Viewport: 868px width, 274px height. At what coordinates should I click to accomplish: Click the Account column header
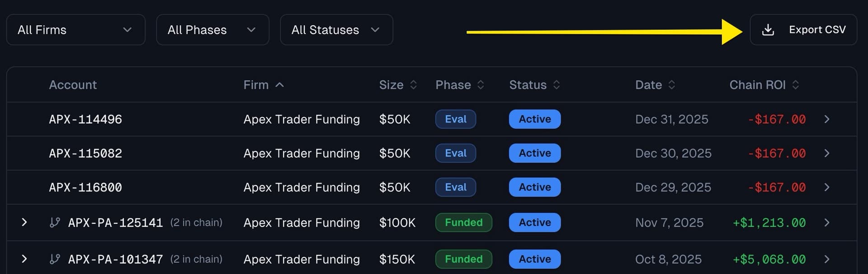(73, 85)
